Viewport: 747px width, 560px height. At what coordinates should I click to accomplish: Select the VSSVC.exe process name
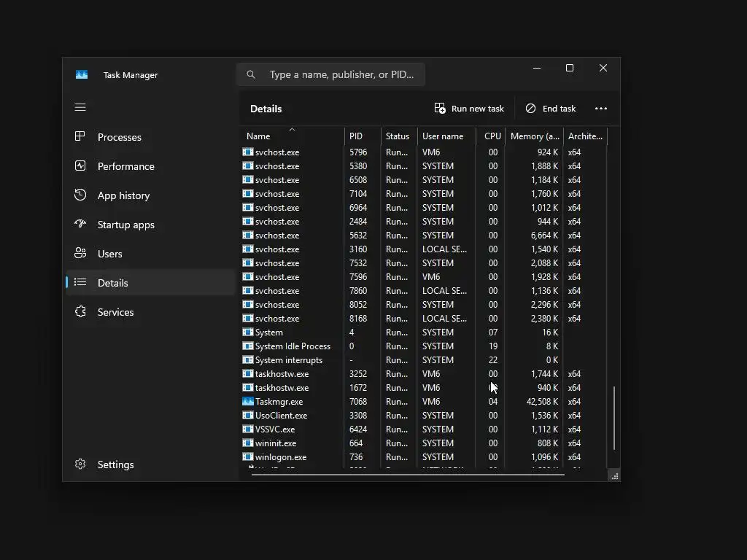[275, 429]
